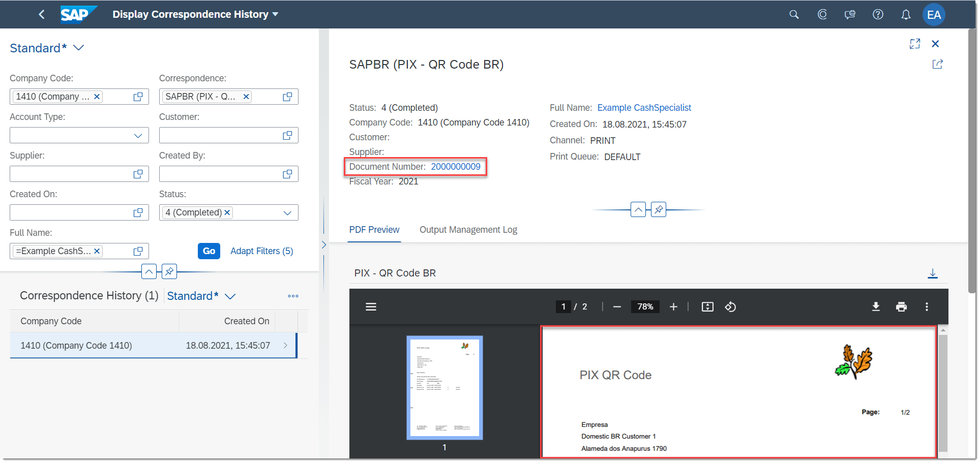Open value help for Created By field
This screenshot has width=980, height=463.
pos(287,174)
